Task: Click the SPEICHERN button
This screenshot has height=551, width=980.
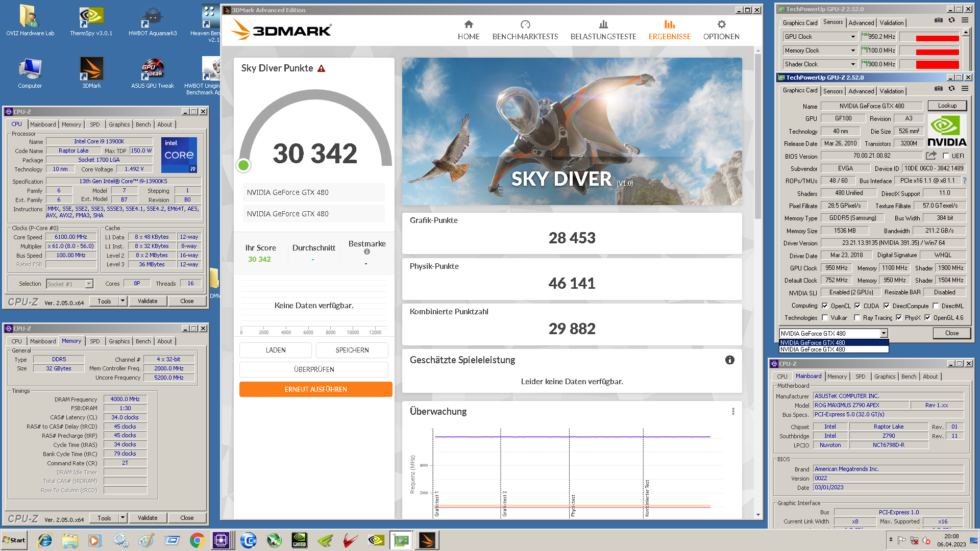Action: pos(352,350)
